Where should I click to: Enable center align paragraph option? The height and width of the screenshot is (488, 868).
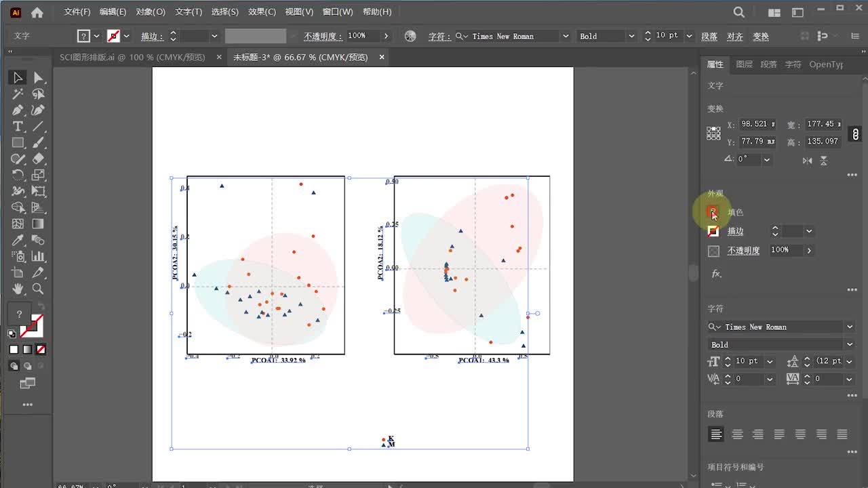(737, 434)
